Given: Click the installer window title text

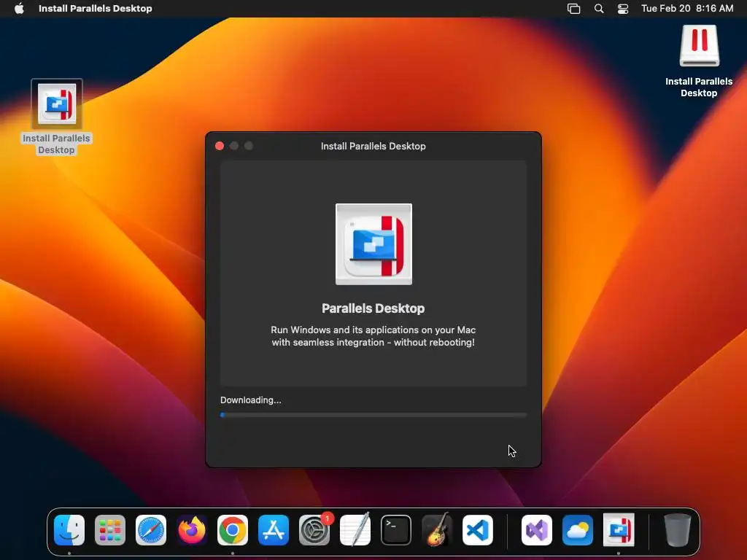Looking at the screenshot, I should tap(373, 146).
